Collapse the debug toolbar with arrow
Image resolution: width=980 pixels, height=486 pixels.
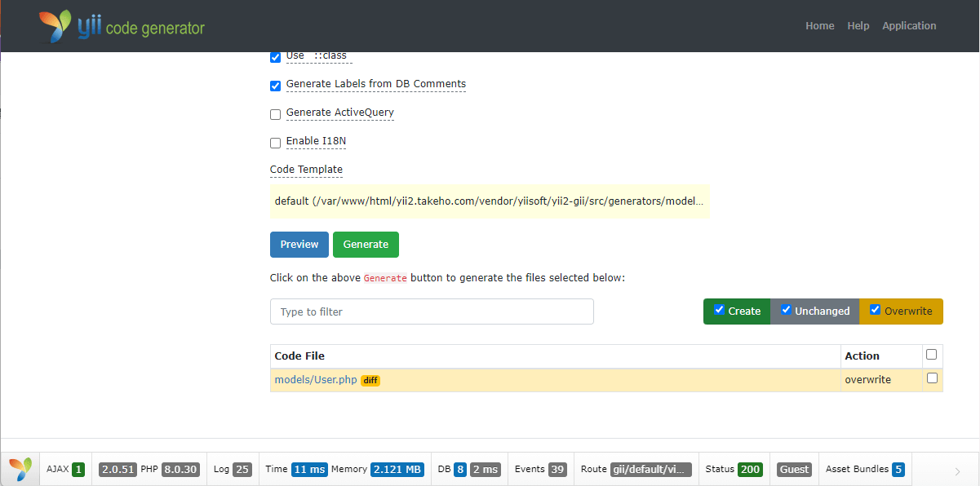pos(957,471)
